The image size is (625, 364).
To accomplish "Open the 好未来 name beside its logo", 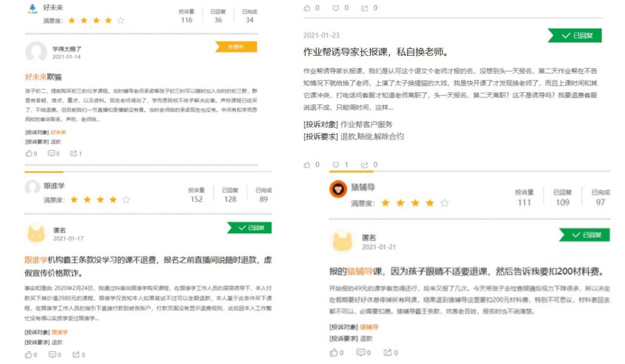I will click(x=53, y=8).
